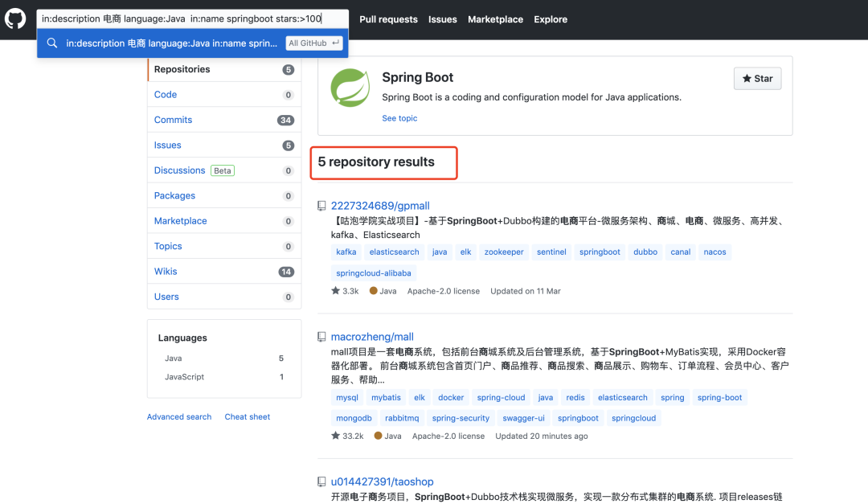The height and width of the screenshot is (504, 868).
Task: Open Explore in the top navigation
Action: click(x=551, y=19)
